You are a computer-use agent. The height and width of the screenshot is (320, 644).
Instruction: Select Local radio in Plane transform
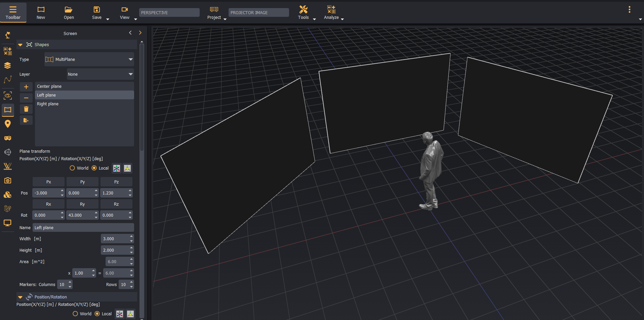(x=94, y=168)
